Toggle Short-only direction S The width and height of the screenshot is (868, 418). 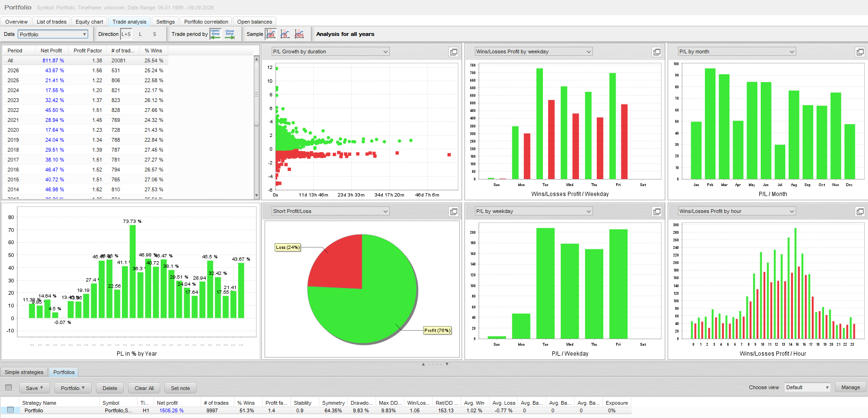155,34
